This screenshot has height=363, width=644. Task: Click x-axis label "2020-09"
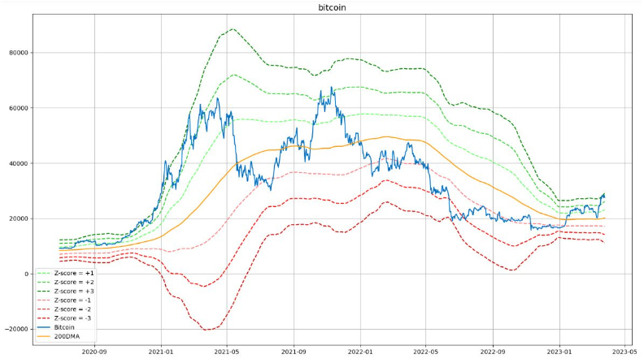click(94, 352)
